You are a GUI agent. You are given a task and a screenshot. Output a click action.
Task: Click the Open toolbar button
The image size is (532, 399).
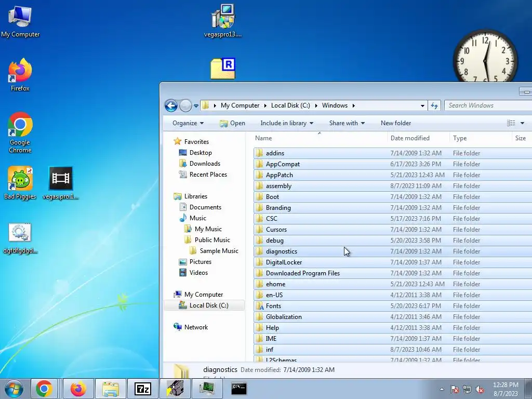click(x=232, y=123)
